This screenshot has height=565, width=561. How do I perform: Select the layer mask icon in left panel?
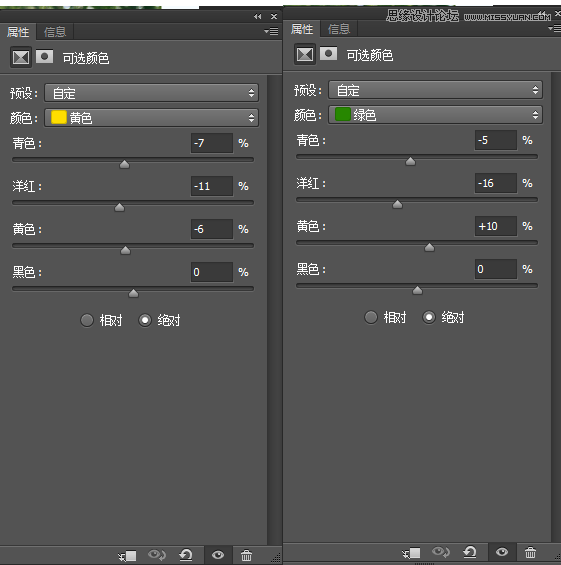pyautogui.click(x=45, y=57)
